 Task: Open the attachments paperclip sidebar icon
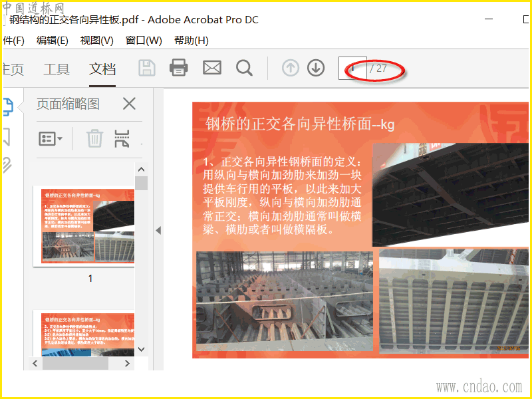point(7,165)
